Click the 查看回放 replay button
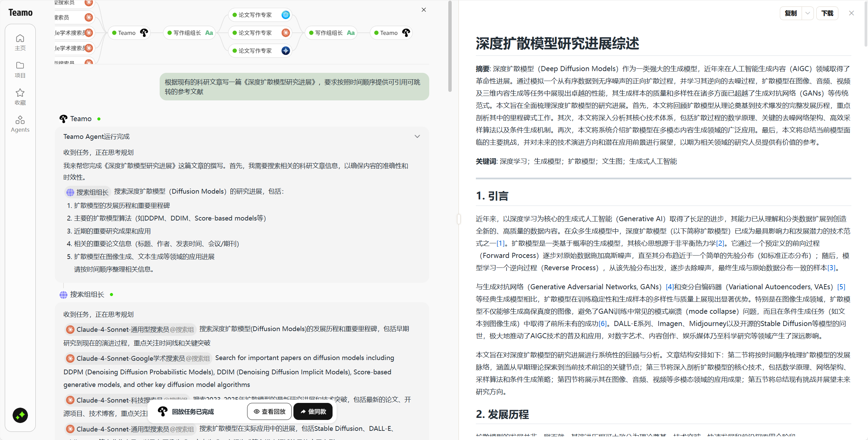The width and height of the screenshot is (868, 440). click(270, 412)
